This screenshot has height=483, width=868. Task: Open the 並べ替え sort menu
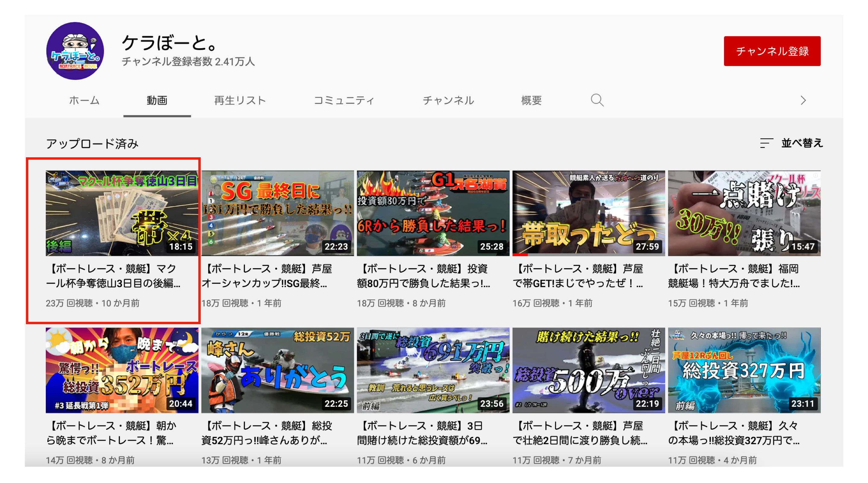(x=802, y=143)
